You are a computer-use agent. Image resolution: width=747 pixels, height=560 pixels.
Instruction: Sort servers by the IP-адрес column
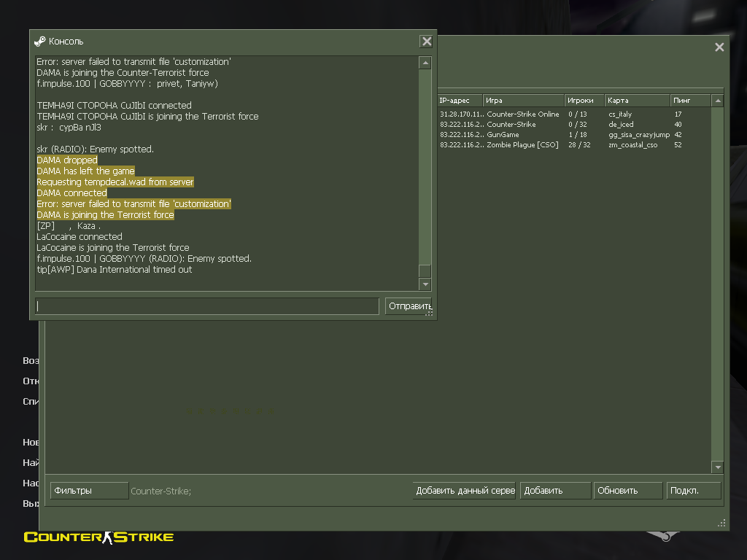tap(460, 101)
